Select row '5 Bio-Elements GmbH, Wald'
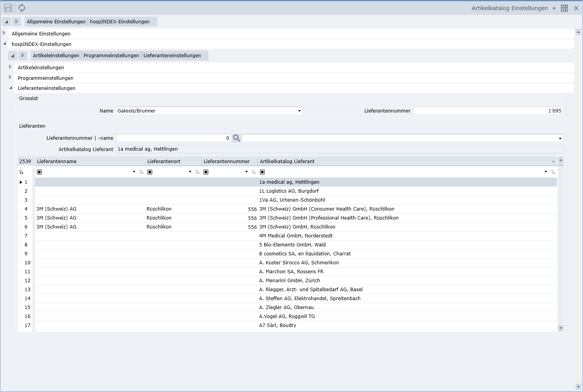The width and height of the screenshot is (583, 392). [x=296, y=245]
